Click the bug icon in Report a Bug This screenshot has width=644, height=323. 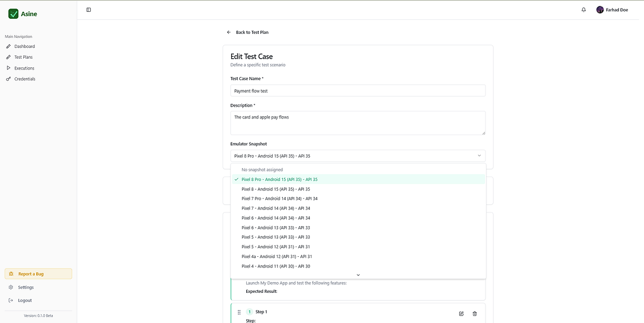(x=11, y=274)
